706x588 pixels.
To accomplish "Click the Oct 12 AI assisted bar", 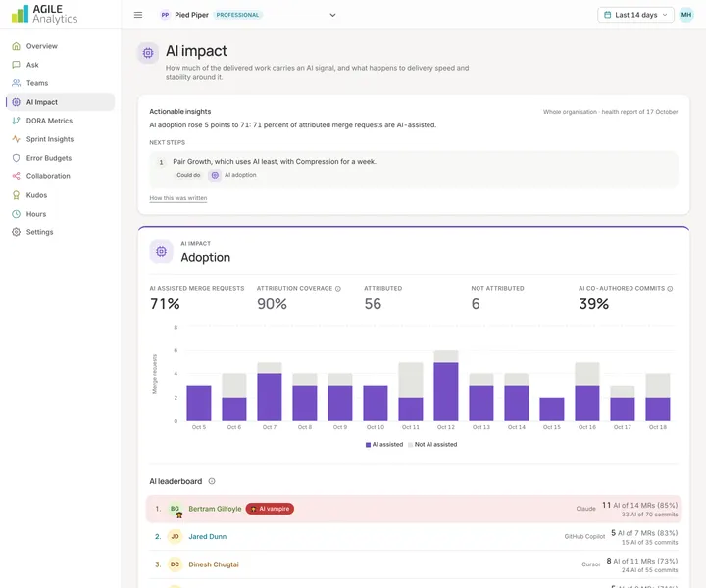I will point(446,391).
